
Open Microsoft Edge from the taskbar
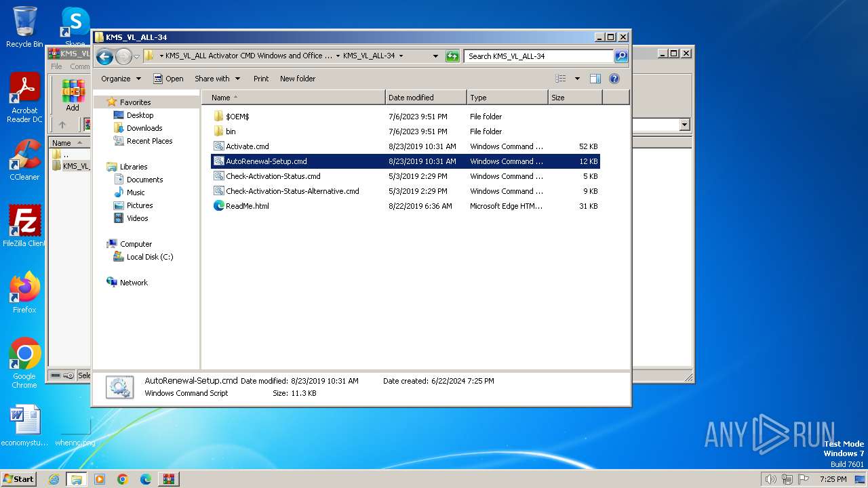click(x=146, y=479)
